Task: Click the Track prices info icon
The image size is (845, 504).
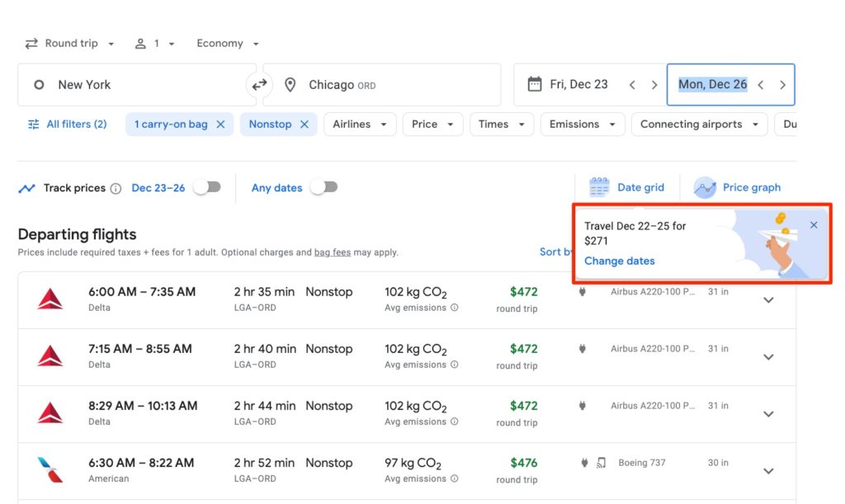Action: click(x=116, y=188)
